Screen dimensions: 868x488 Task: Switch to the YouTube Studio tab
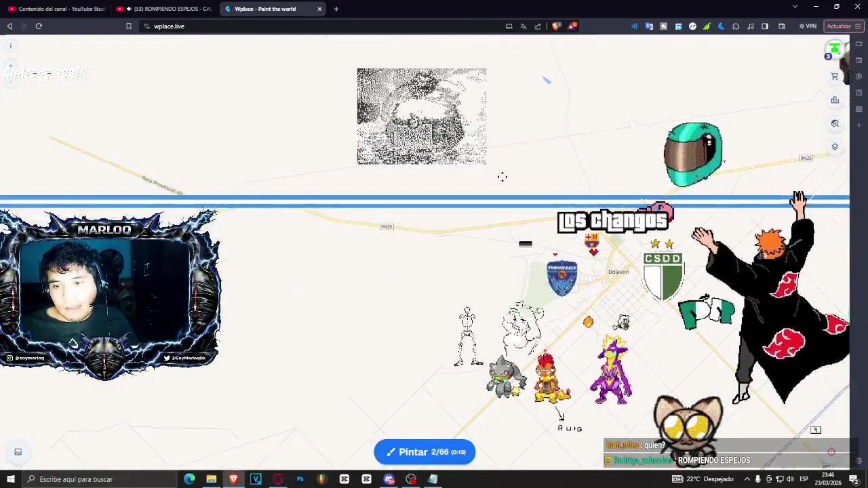[56, 9]
